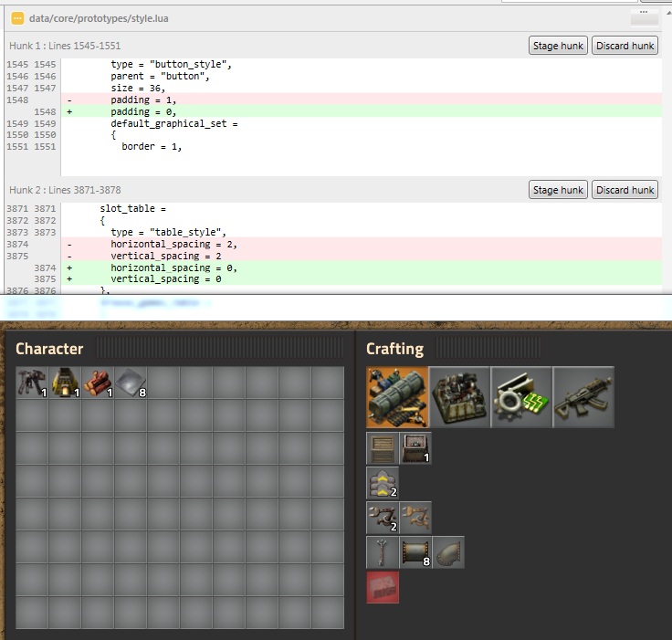The image size is (672, 640).
Task: Craft transport belts
Action: (x=383, y=483)
